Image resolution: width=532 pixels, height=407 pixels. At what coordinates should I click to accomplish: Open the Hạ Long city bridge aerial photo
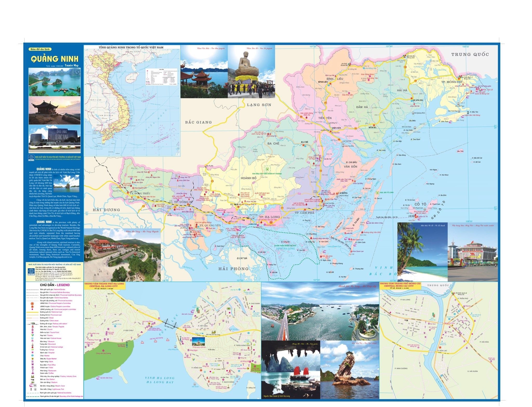click(320, 311)
